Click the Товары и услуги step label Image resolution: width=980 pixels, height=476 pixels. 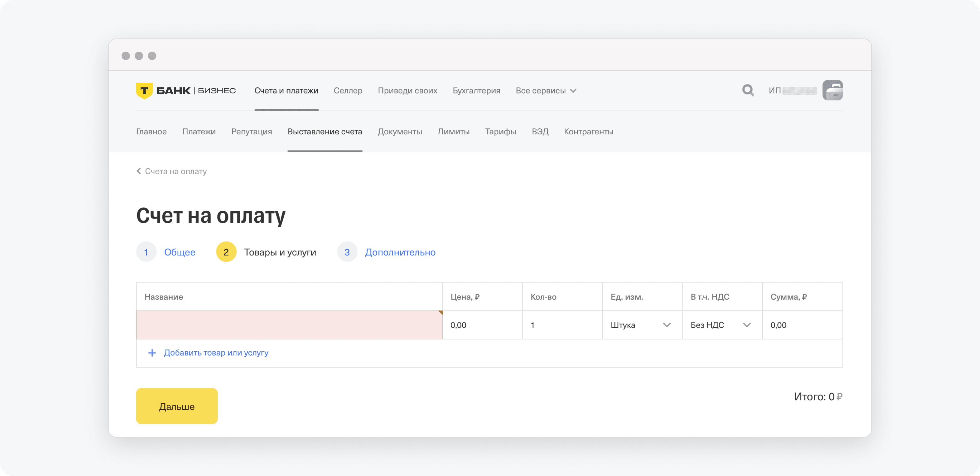[280, 252]
